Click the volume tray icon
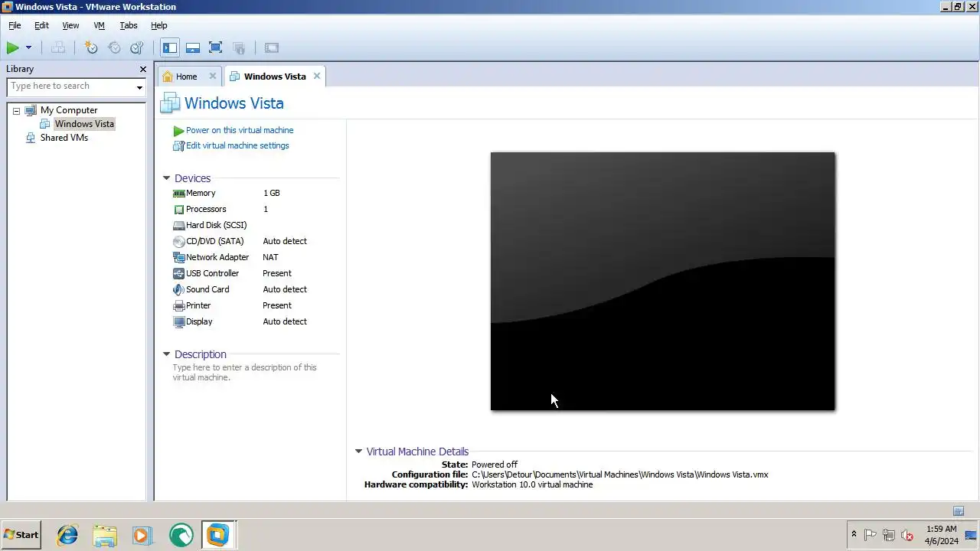 click(907, 536)
